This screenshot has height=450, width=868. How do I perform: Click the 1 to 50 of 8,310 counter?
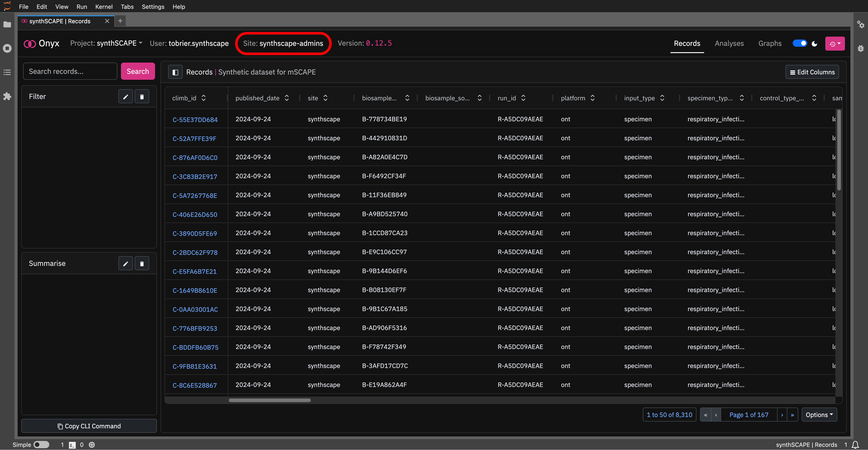(669, 415)
